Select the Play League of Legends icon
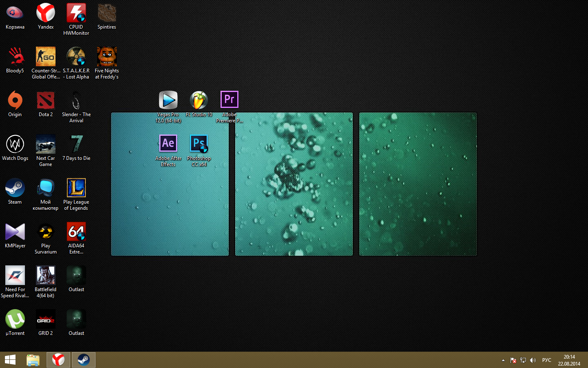Screen dimensions: 588x368 click(76, 188)
